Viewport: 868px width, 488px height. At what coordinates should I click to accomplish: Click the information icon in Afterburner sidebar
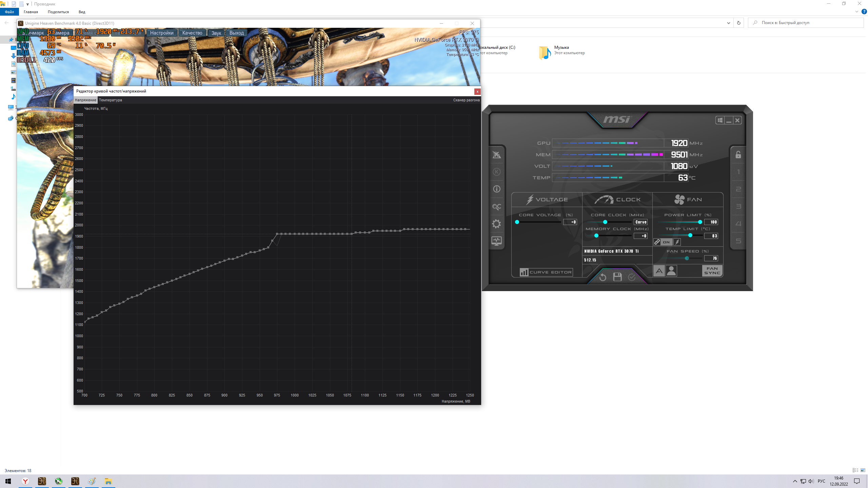click(x=496, y=189)
